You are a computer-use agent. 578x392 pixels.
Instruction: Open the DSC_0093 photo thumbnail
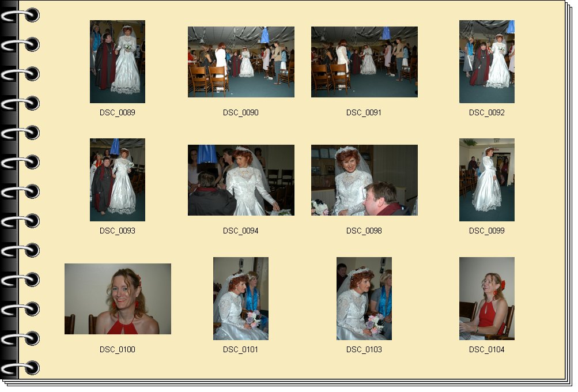tap(118, 180)
